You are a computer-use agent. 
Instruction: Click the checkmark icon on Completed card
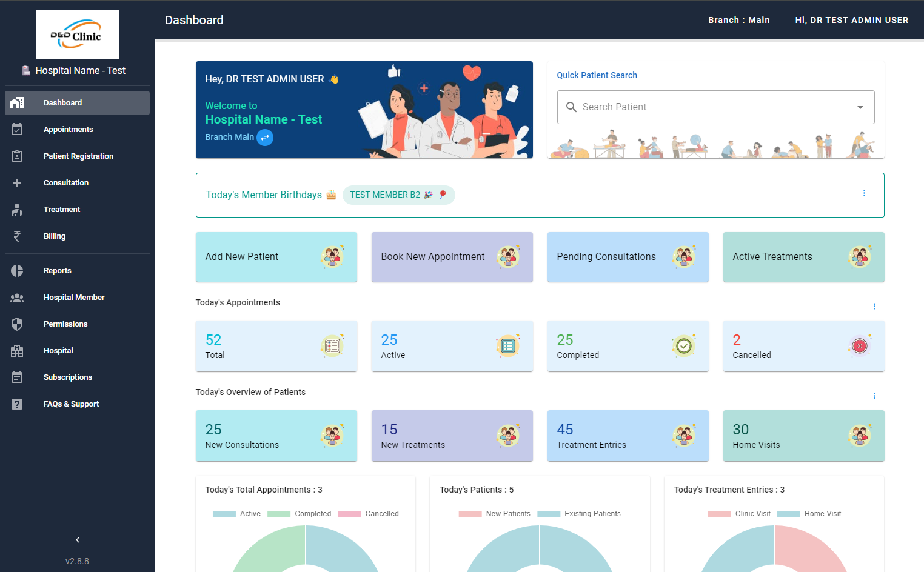[x=684, y=346]
